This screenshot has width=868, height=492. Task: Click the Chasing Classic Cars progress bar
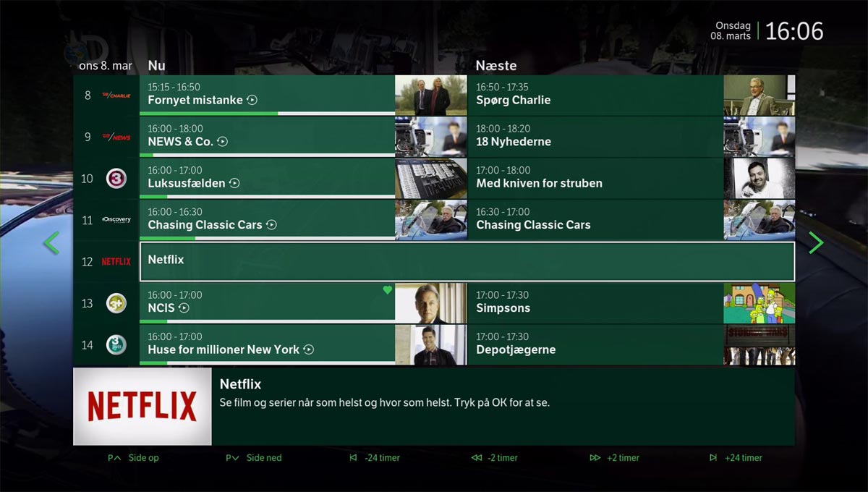(x=267, y=238)
